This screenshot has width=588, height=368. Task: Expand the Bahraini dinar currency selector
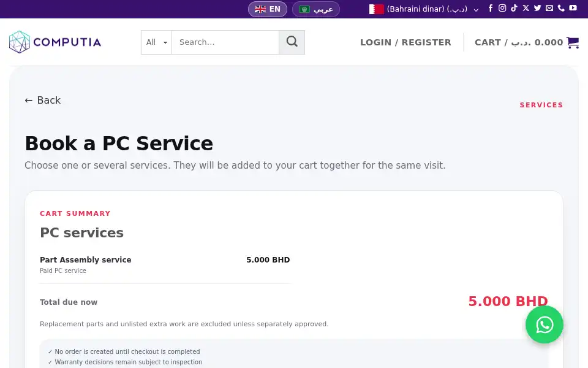(x=424, y=9)
